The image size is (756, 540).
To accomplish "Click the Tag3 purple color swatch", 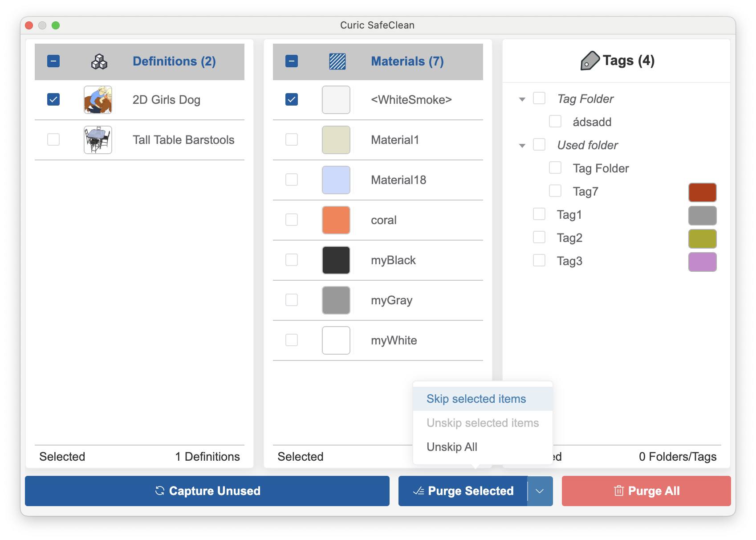I will click(x=703, y=262).
